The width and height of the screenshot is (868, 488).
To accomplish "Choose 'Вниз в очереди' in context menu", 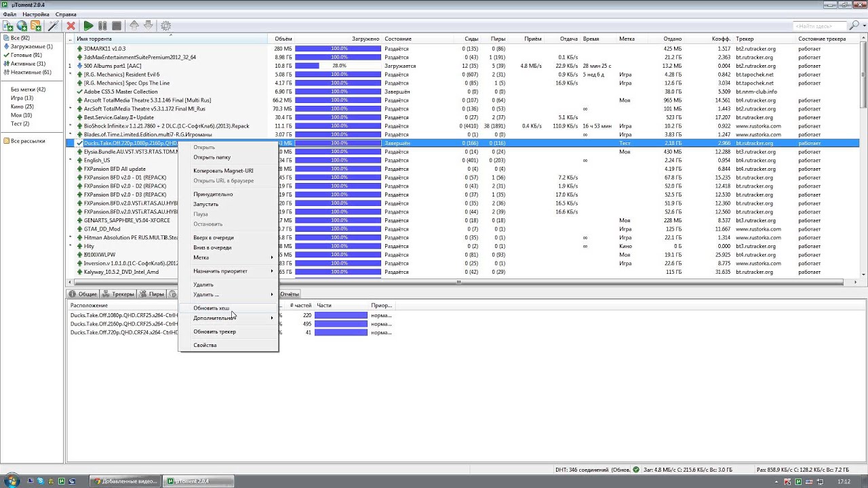I will point(228,247).
